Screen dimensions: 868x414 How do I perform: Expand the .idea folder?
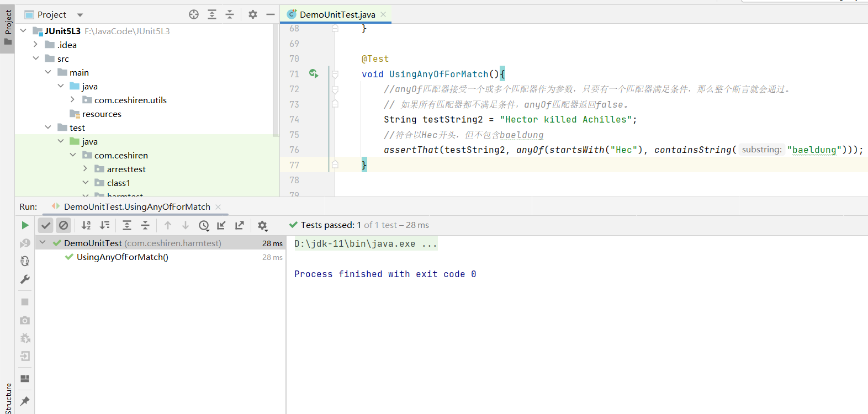click(x=35, y=45)
